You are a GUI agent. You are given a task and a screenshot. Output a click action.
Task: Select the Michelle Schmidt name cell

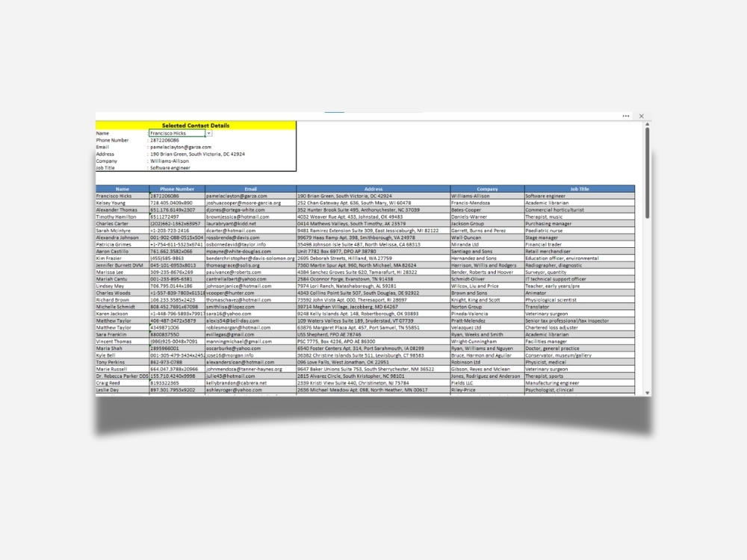coord(123,307)
